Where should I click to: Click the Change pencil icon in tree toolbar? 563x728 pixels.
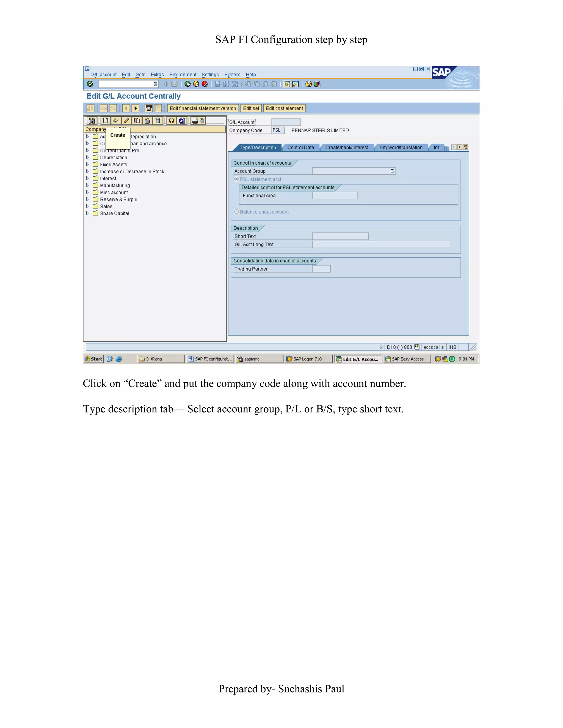pyautogui.click(x=126, y=121)
